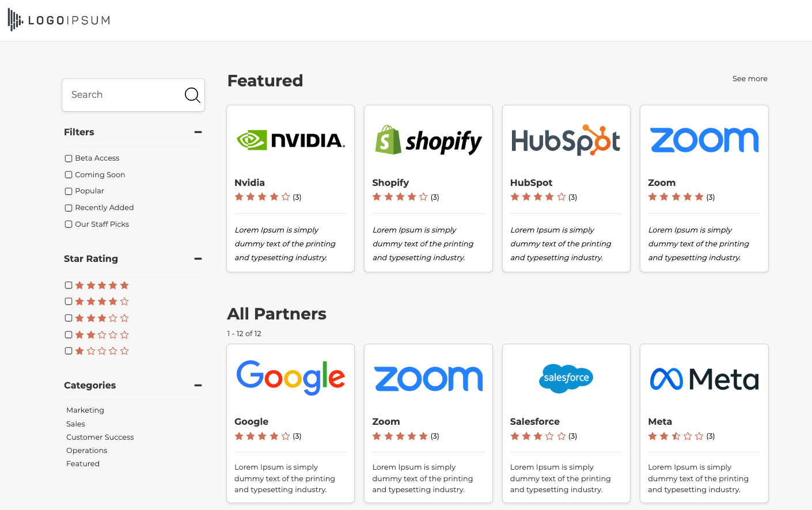812x510 pixels.
Task: Select the Google logo in All Partners
Action: [x=291, y=378]
